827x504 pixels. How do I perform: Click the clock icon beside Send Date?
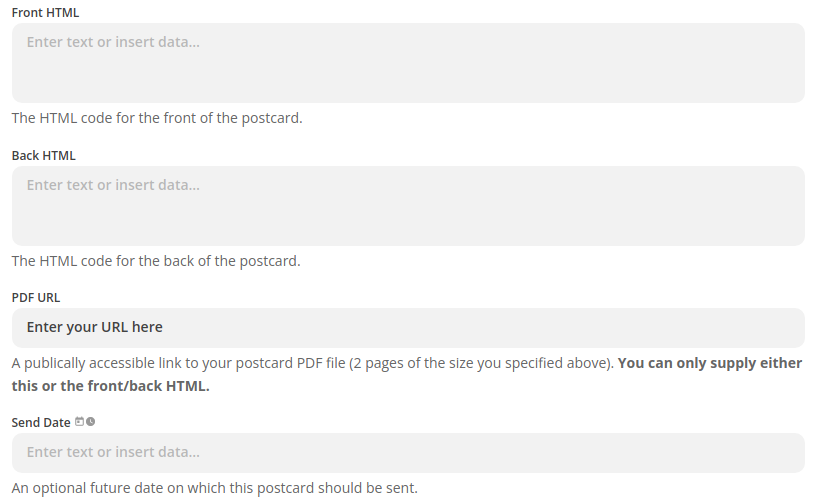[x=90, y=422]
